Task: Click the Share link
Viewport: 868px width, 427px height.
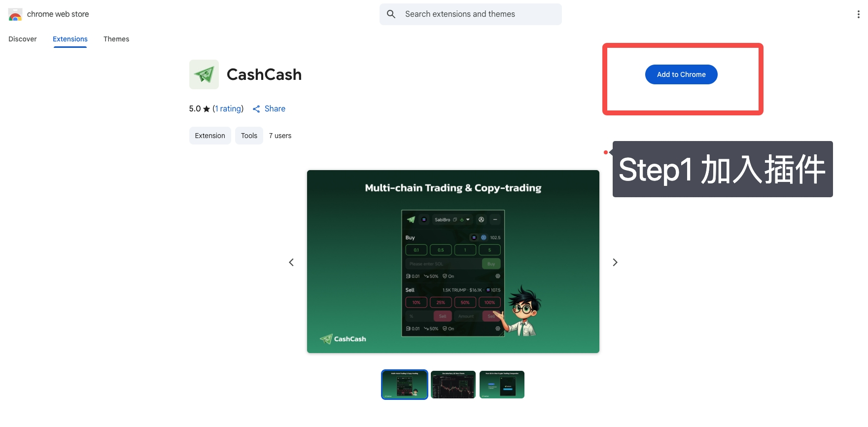Action: [275, 109]
